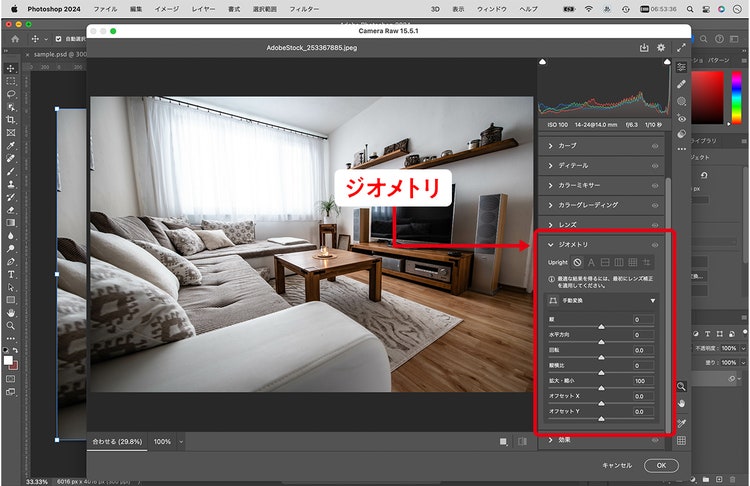Open zoom level dropdown next to 100%
The height and width of the screenshot is (486, 750).
tap(181, 442)
